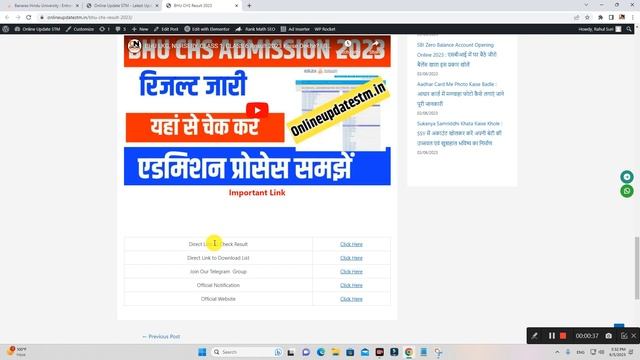Open Ad Inserter in admin bar
Image resolution: width=640 pixels, height=360 pixels.
[295, 29]
